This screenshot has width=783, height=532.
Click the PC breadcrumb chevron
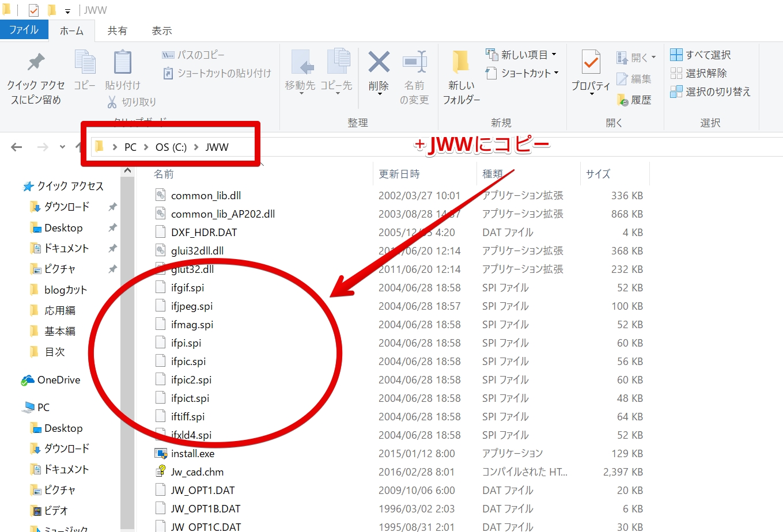pos(146,147)
